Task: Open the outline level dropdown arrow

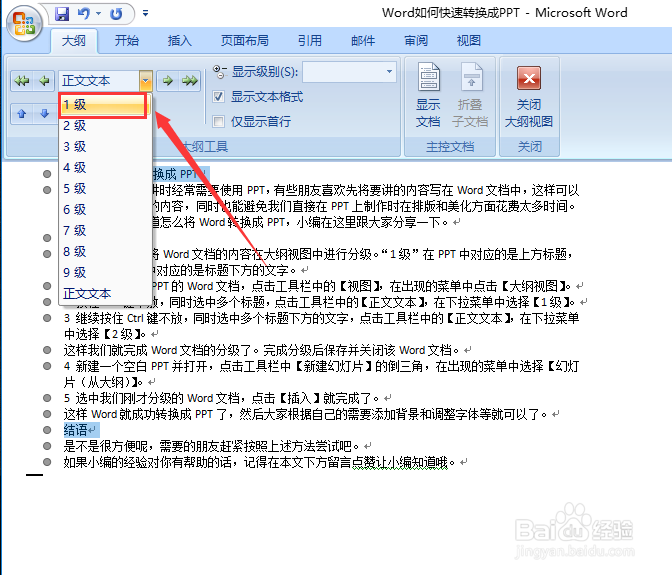Action: (146, 81)
